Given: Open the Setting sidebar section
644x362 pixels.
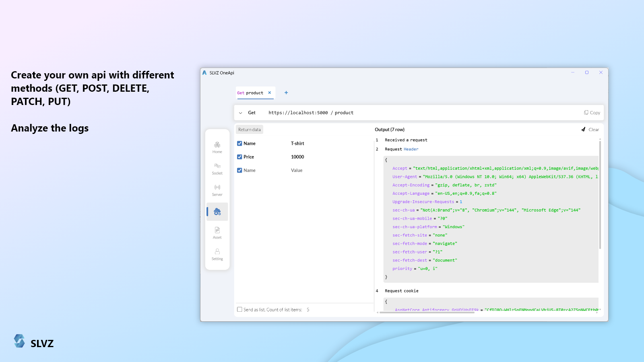Looking at the screenshot, I should [x=217, y=254].
